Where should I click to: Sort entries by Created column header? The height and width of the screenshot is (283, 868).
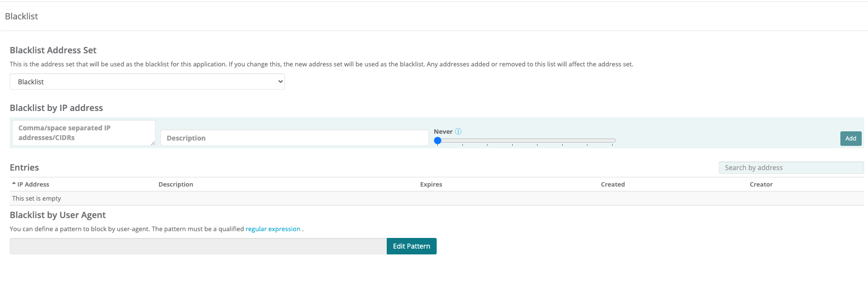(613, 185)
